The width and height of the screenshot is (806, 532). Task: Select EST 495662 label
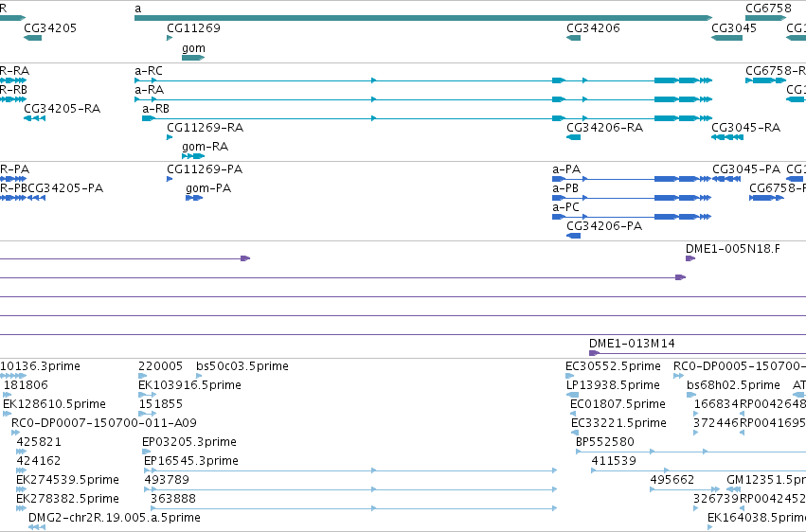[x=672, y=480]
